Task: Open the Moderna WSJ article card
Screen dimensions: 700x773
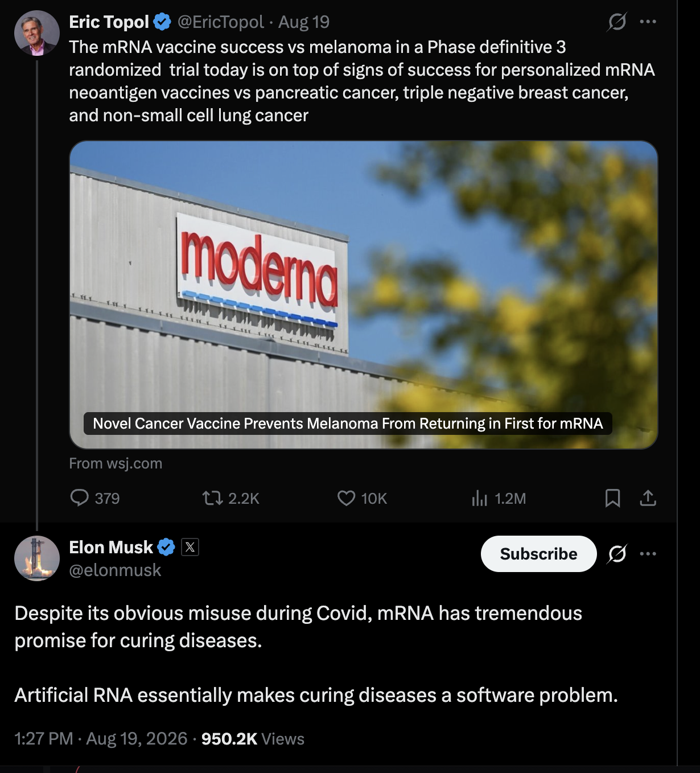Action: [x=364, y=295]
